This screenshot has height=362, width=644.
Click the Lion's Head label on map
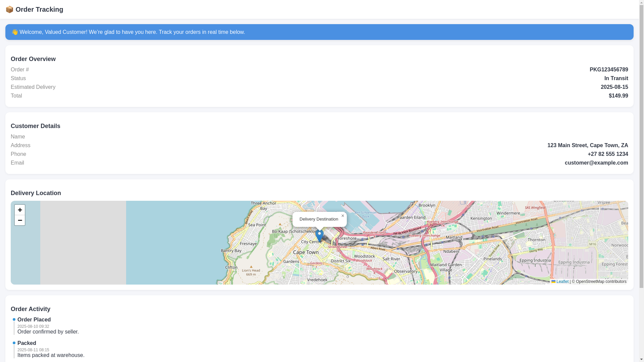click(251, 272)
